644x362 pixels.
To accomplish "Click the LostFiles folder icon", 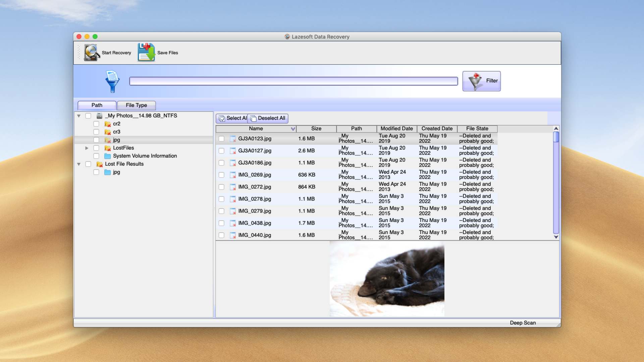I will pyautogui.click(x=108, y=148).
